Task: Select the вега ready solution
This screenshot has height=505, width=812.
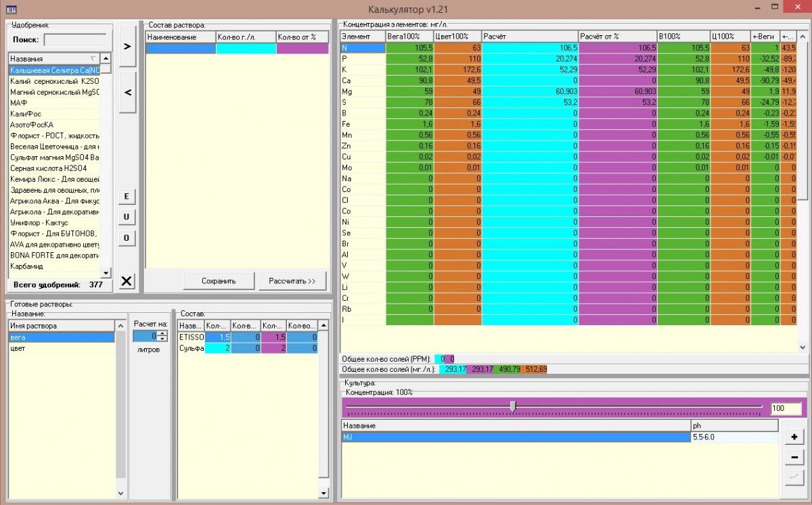Action: pos(62,337)
